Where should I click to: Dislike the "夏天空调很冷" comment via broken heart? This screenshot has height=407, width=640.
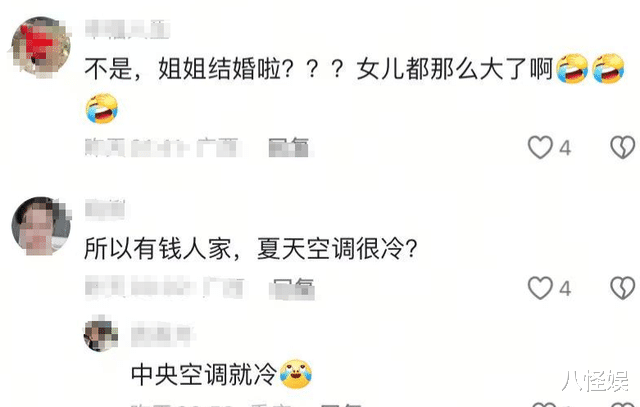click(x=623, y=288)
